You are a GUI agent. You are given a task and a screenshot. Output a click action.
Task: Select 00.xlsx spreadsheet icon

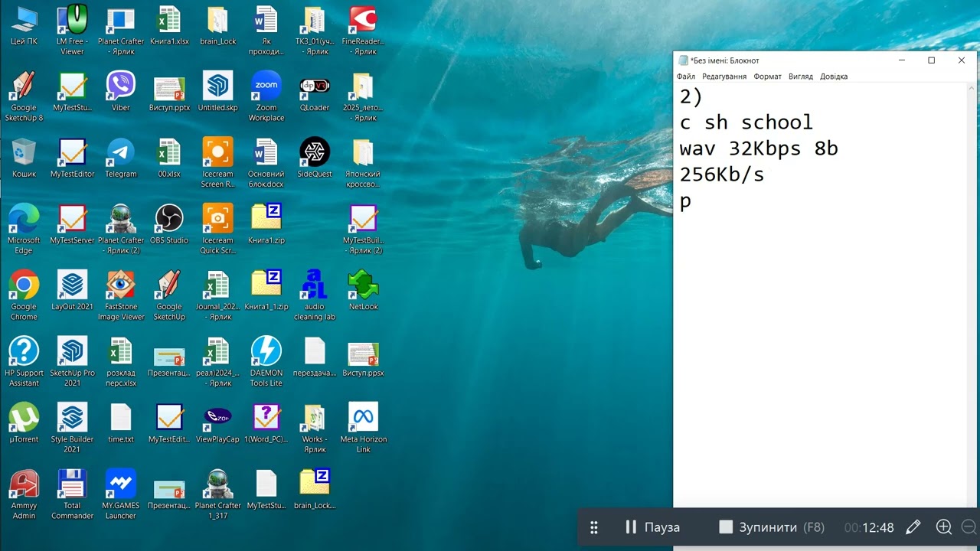[x=169, y=158]
